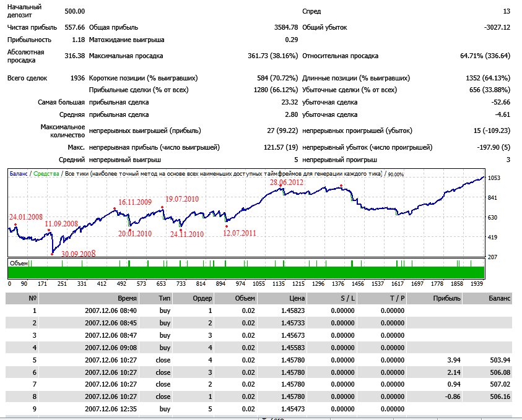Click profit 3.94 in row 5
Image resolution: width=522 pixels, height=420 pixels.
[x=454, y=360]
